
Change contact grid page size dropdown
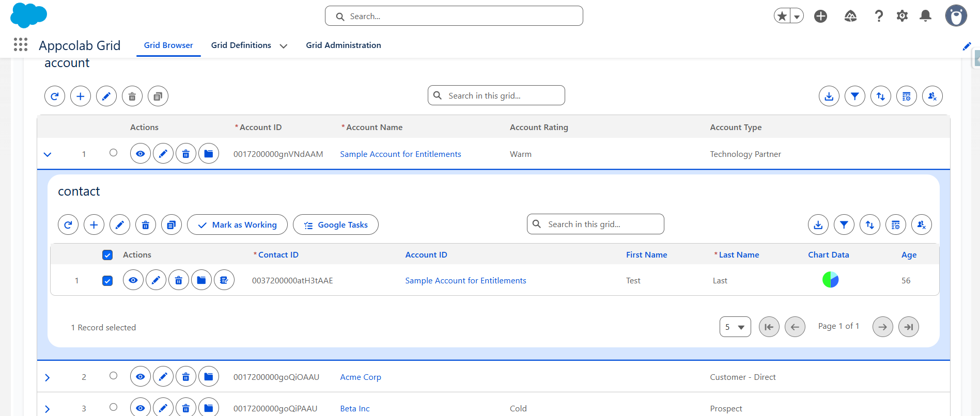click(735, 327)
